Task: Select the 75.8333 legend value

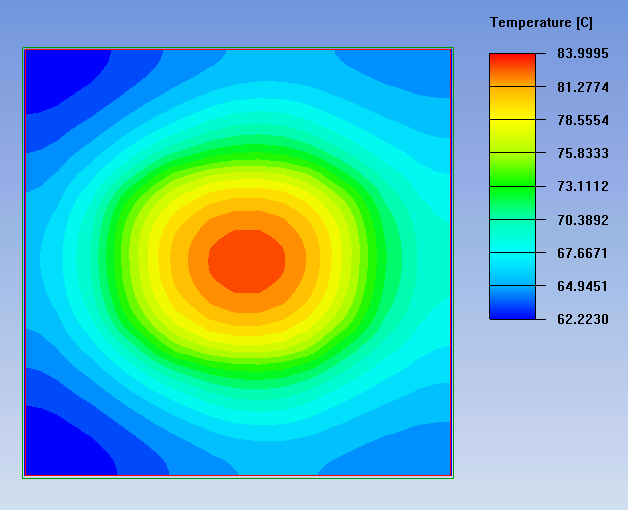Action: (583, 153)
